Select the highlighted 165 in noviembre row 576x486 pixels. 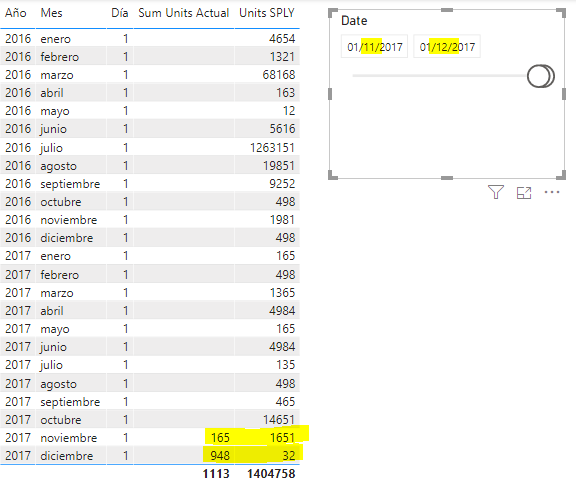tap(220, 438)
